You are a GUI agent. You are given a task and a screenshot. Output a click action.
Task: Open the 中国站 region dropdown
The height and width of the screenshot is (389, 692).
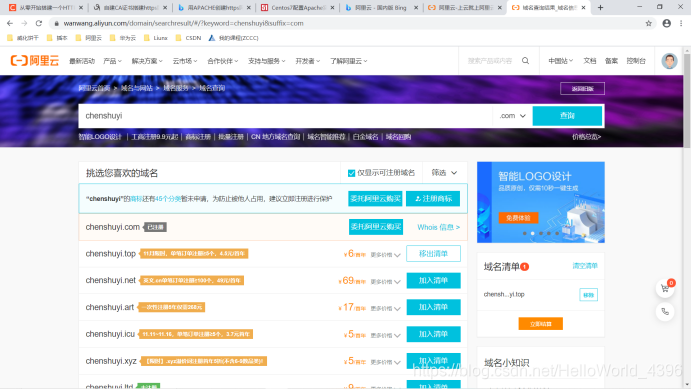[x=560, y=61]
